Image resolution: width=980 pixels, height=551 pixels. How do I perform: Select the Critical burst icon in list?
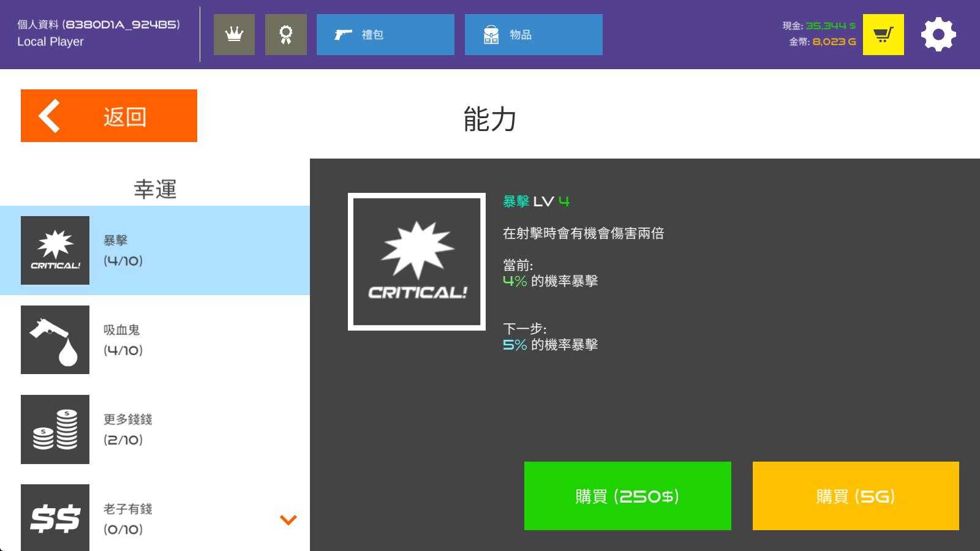pyautogui.click(x=55, y=250)
